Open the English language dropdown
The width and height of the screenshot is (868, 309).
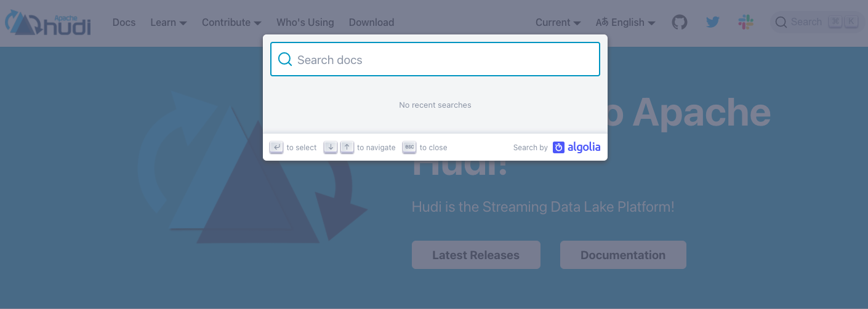click(x=625, y=22)
